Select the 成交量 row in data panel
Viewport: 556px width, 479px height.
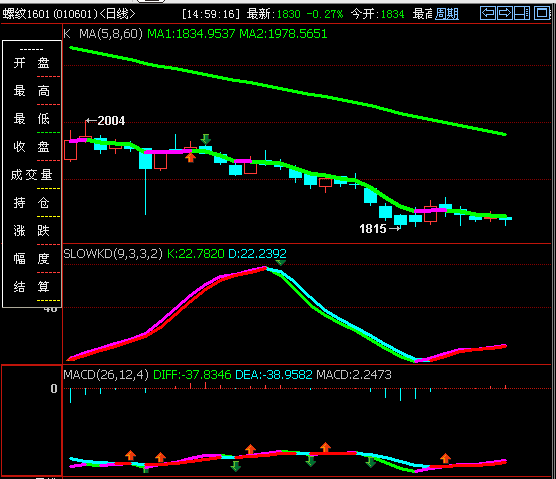[x=32, y=175]
